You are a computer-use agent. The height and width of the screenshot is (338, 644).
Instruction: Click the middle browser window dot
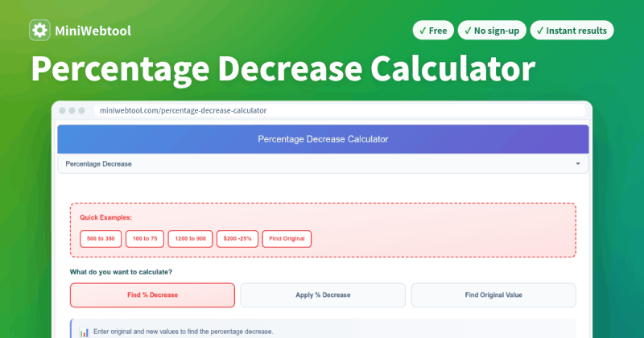click(x=72, y=110)
